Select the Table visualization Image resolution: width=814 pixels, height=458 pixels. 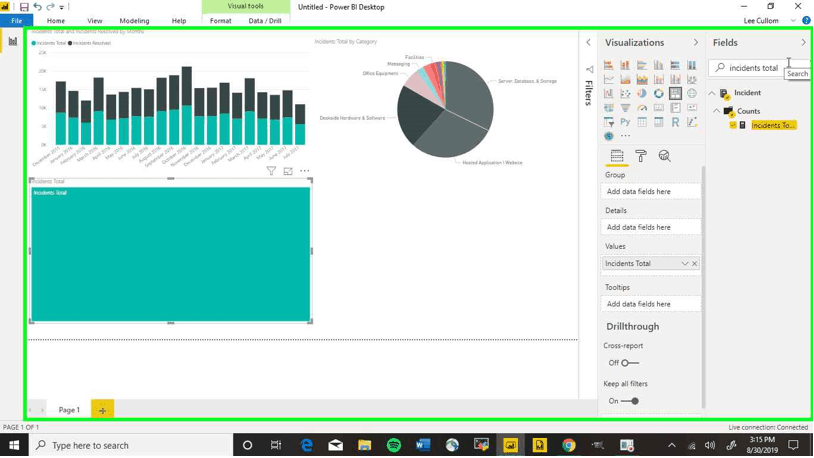pos(642,122)
